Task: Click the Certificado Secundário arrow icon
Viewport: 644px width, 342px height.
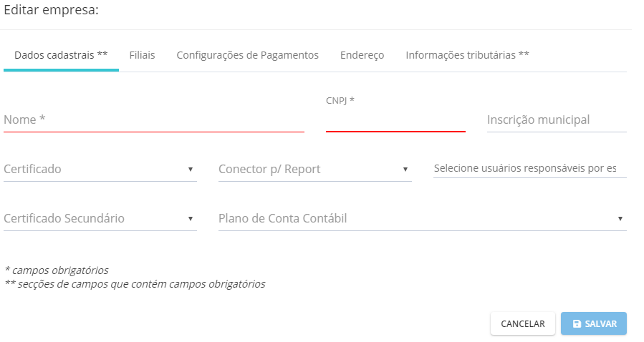Action: (x=191, y=218)
